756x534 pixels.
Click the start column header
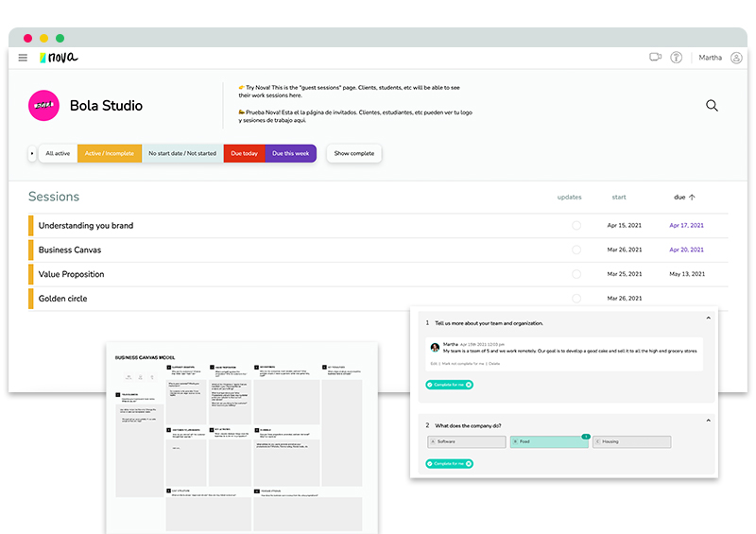[619, 197]
